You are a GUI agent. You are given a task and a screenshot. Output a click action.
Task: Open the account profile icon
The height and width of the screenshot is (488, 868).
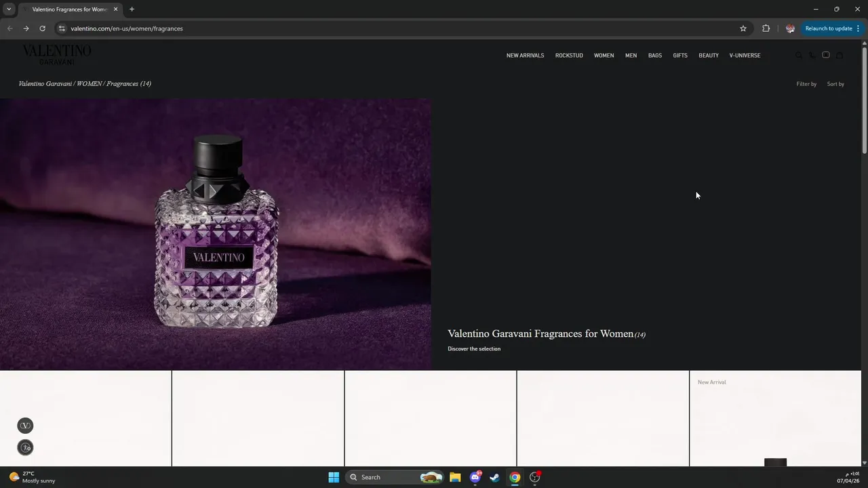(x=826, y=55)
